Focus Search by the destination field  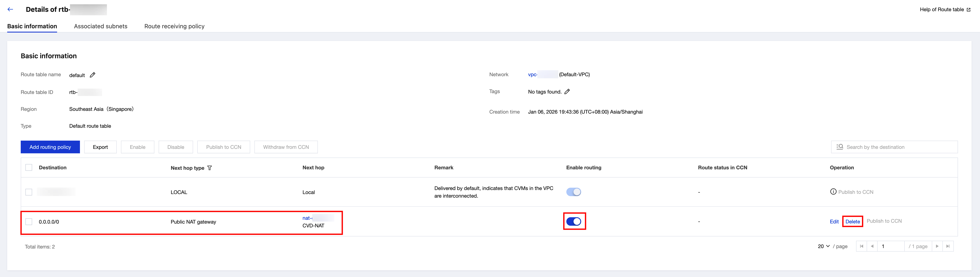pyautogui.click(x=898, y=147)
